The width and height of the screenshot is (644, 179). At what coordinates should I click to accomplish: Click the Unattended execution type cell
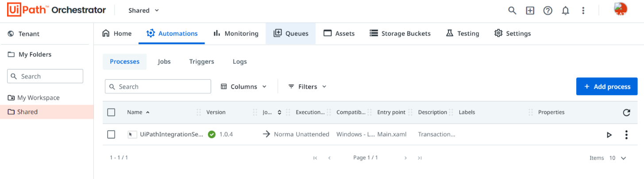point(312,134)
